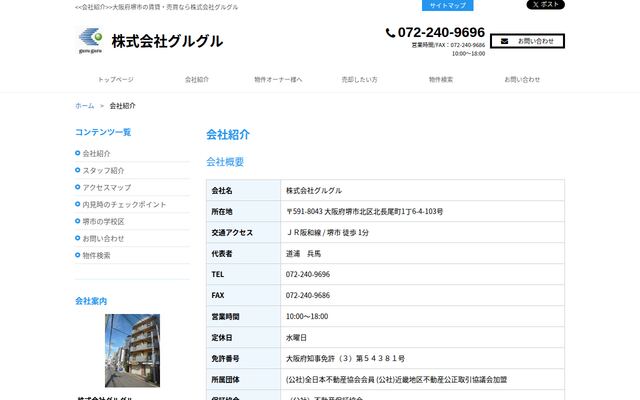The image size is (640, 400).
Task: Open the お問い合わせ sidebar link
Action: (x=103, y=238)
